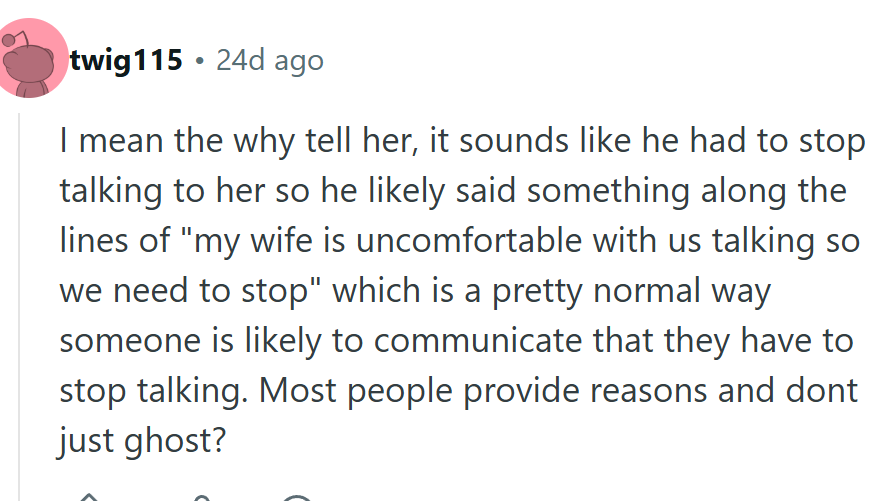Click the word "lines" starting the third line
Viewport: 879px width, 501px height.
tap(92, 241)
